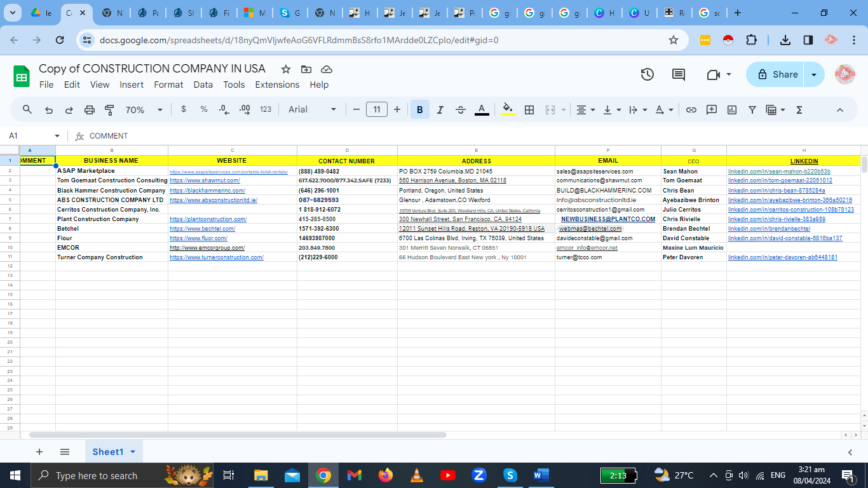Toggle bold formatting
The width and height of the screenshot is (868, 488).
coord(419,109)
